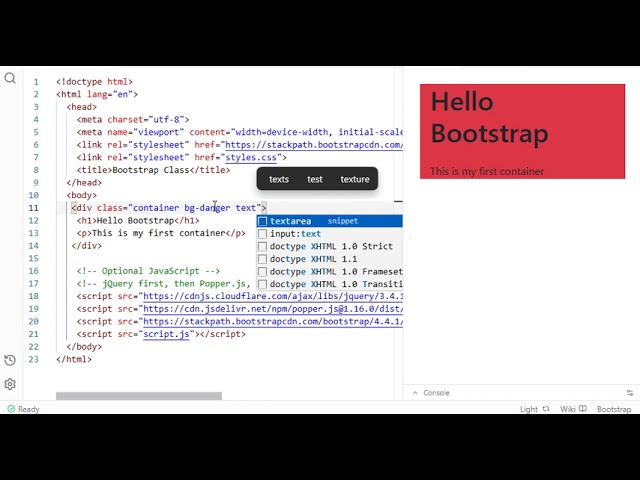Place cursor in the div class attribute line
The height and width of the screenshot is (480, 640).
169,208
